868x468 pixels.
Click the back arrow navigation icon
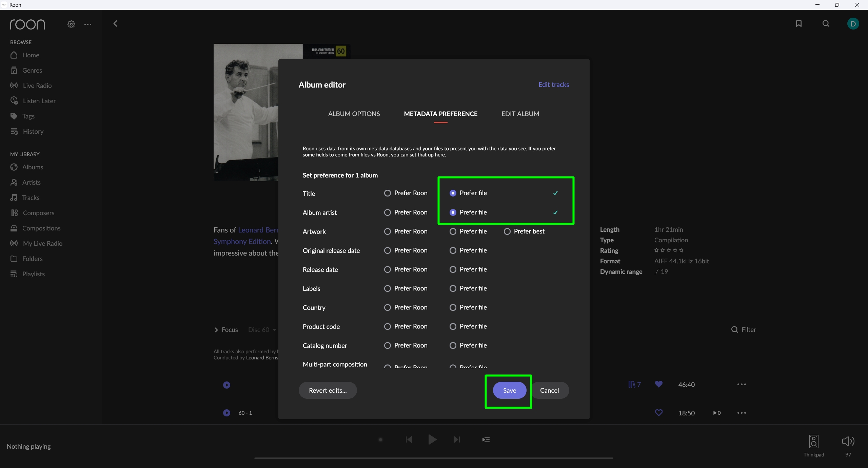click(x=115, y=23)
